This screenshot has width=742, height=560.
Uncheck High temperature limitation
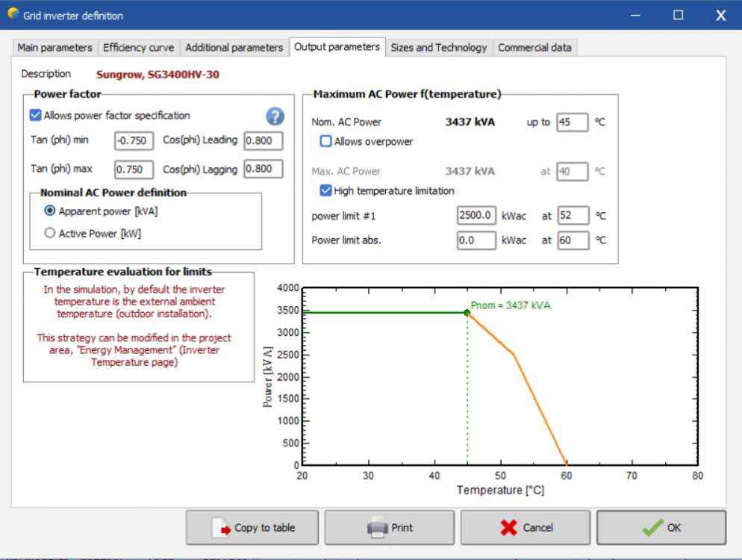[x=326, y=190]
